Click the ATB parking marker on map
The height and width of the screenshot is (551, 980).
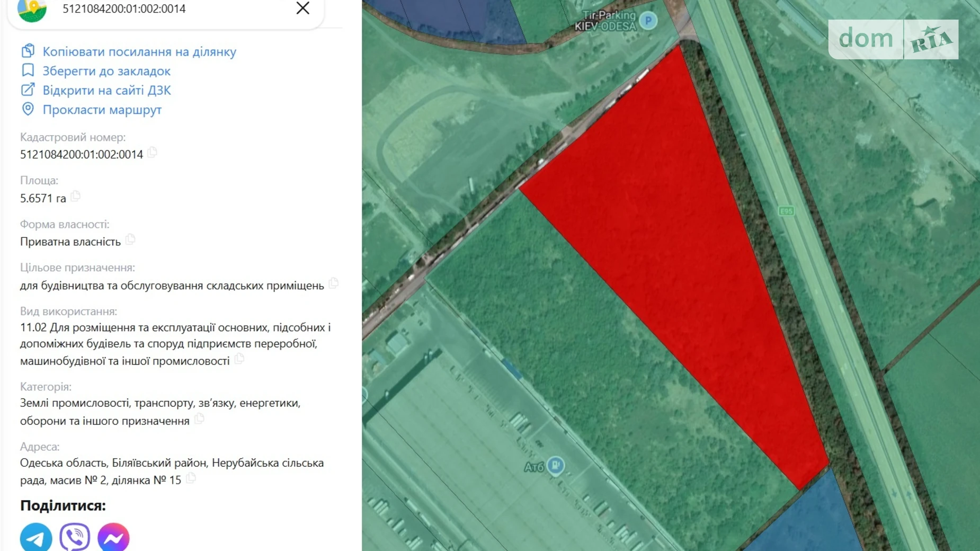coord(555,466)
